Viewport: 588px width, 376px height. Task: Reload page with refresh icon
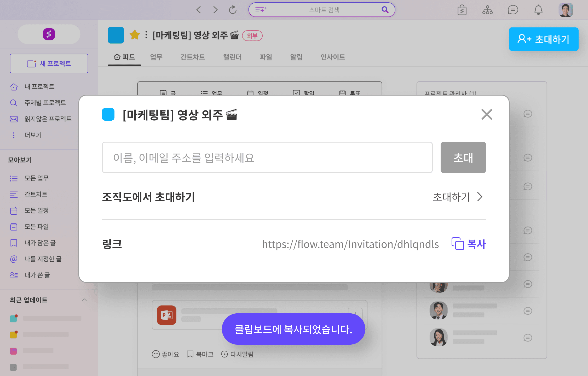coord(233,10)
